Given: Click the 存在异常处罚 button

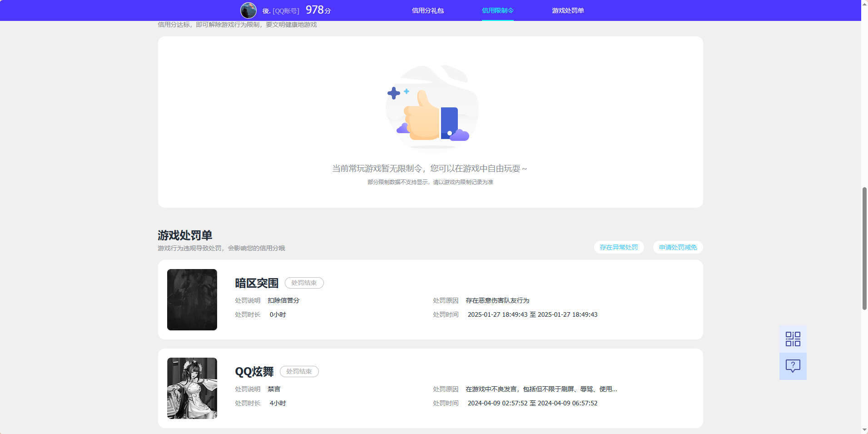Looking at the screenshot, I should [619, 247].
